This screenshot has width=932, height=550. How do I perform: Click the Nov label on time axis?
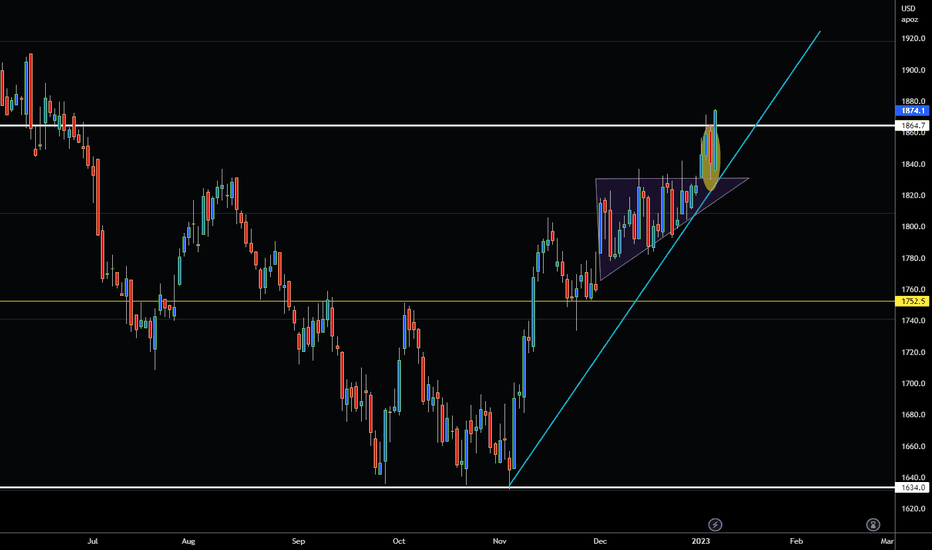coord(500,541)
